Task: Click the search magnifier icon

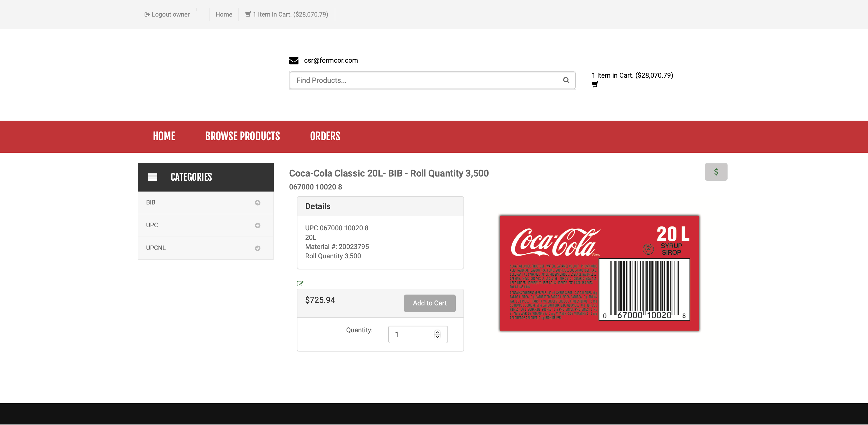Action: point(566,80)
